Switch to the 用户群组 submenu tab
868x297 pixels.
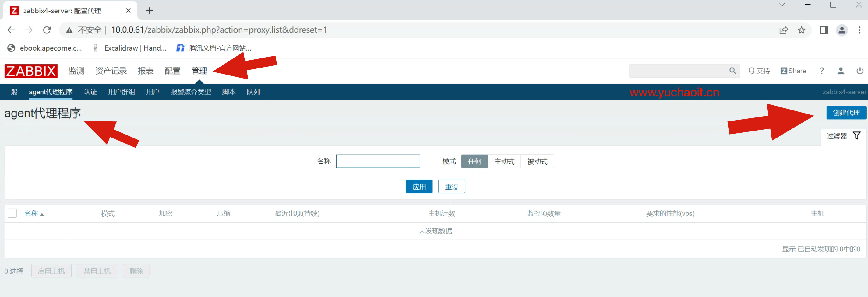pyautogui.click(x=121, y=92)
